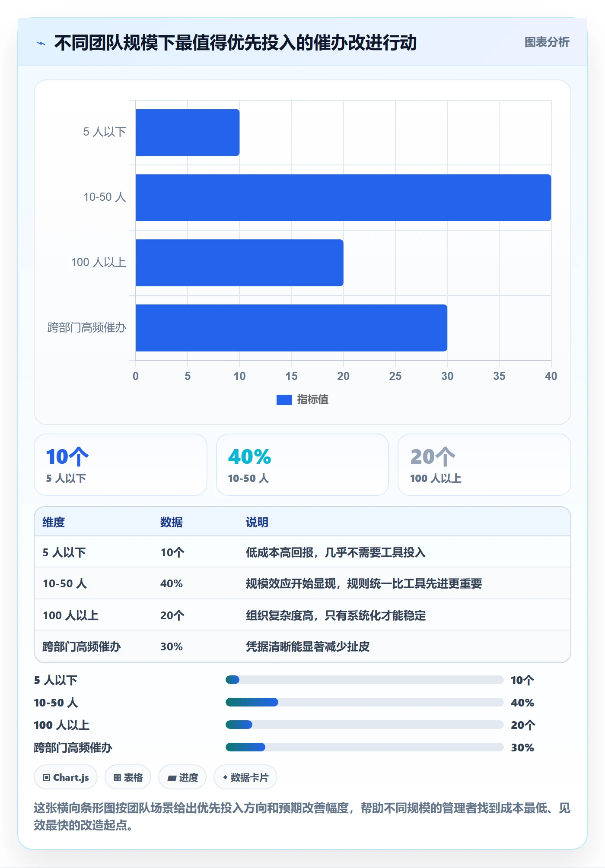Click the x-axis tick label 20

343,376
